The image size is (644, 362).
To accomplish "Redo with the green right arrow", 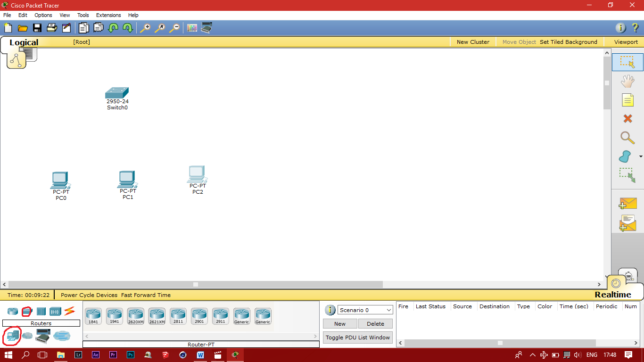I will coord(128,28).
